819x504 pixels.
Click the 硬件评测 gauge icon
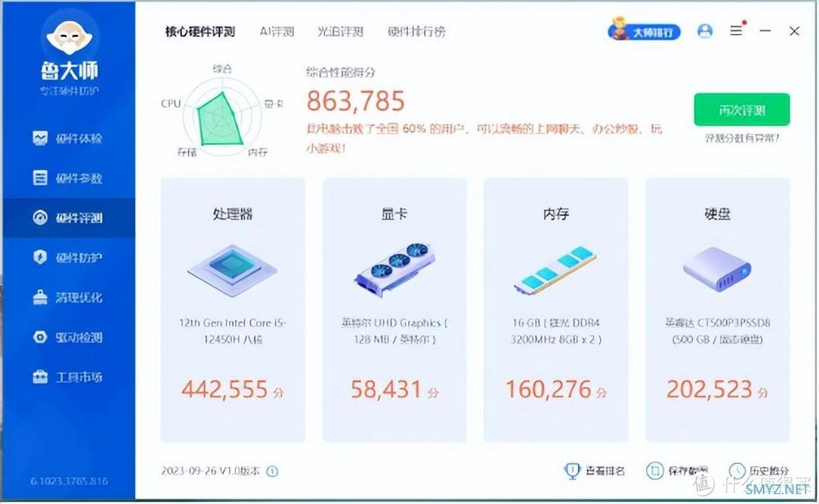tap(40, 218)
